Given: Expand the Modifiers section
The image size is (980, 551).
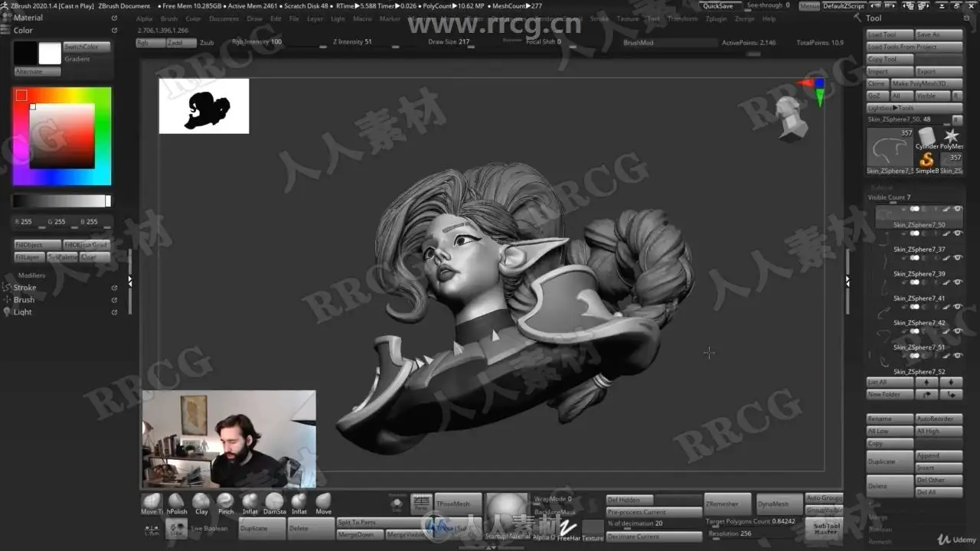Looking at the screenshot, I should pyautogui.click(x=31, y=275).
